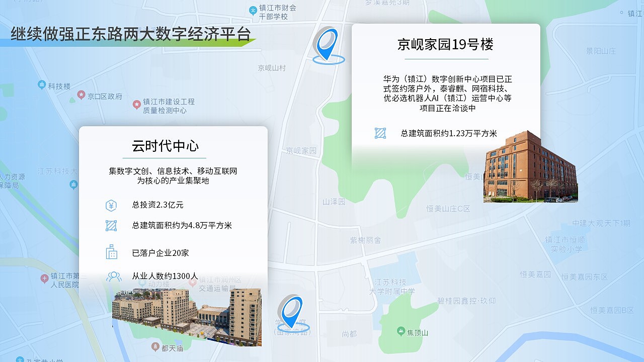644x362 pixels.
Task: Click the 云时代中心 card title
Action: pyautogui.click(x=165, y=146)
